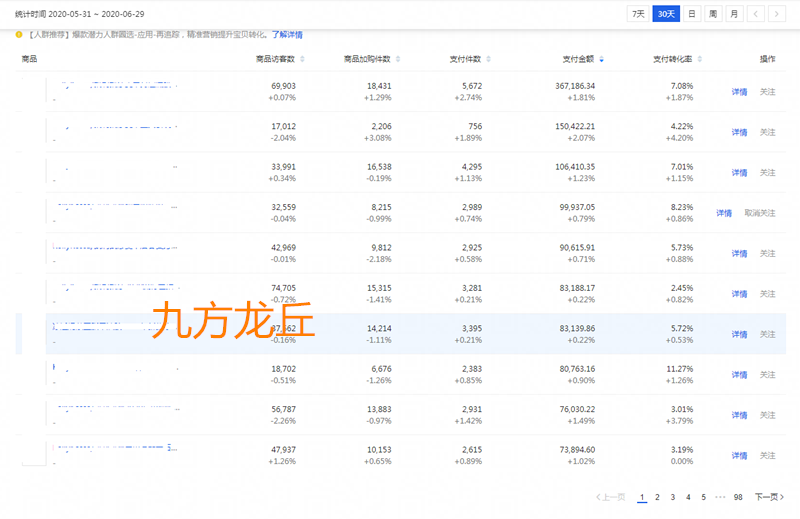
Task: Click 取消关注 for the 99,937.05 row
Action: 760,213
